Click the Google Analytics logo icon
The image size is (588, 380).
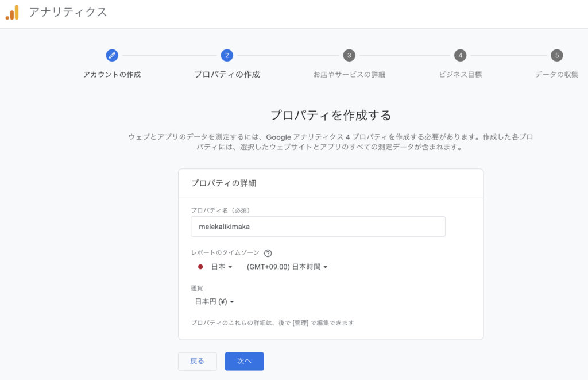pyautogui.click(x=12, y=13)
